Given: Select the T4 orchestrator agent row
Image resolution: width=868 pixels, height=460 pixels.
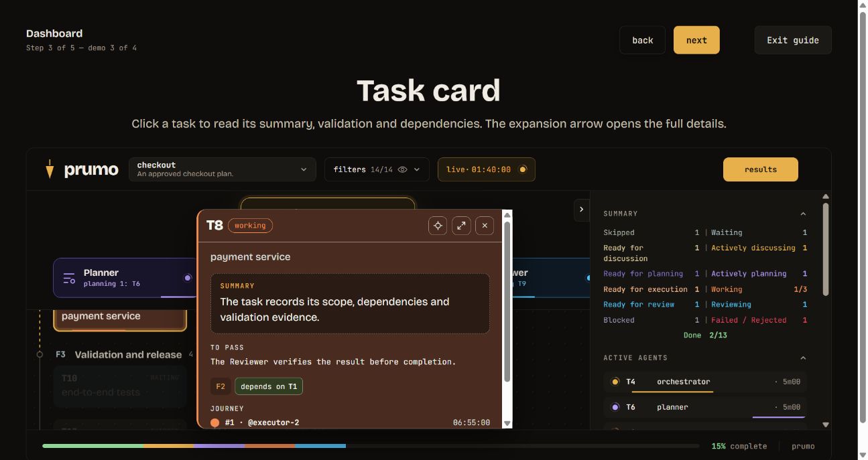Looking at the screenshot, I should (x=705, y=382).
